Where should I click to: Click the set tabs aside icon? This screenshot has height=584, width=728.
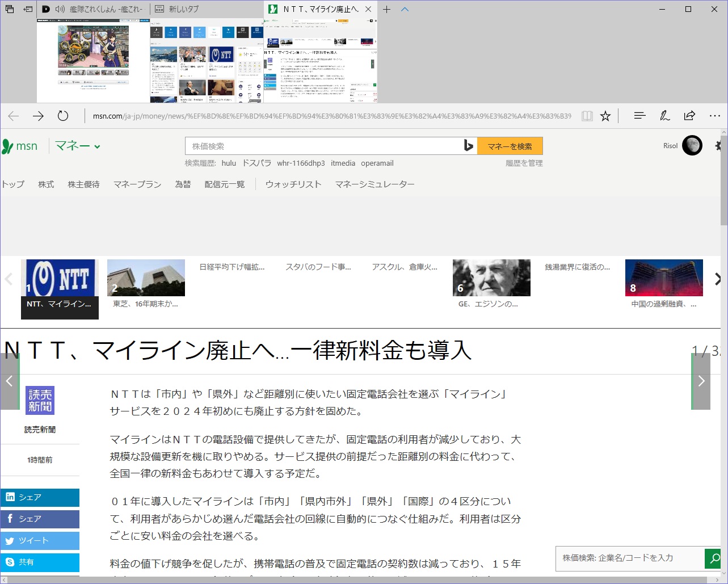click(28, 9)
